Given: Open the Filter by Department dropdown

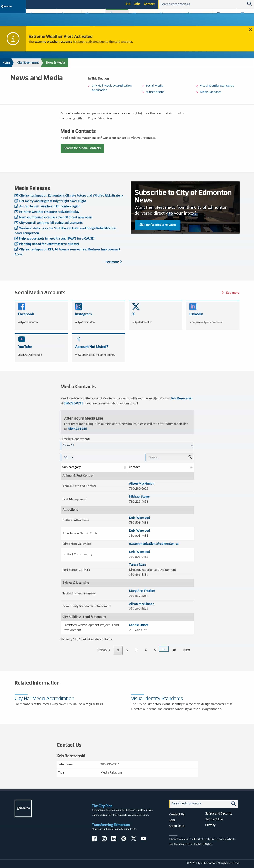Looking at the screenshot, I should pyautogui.click(x=127, y=445).
